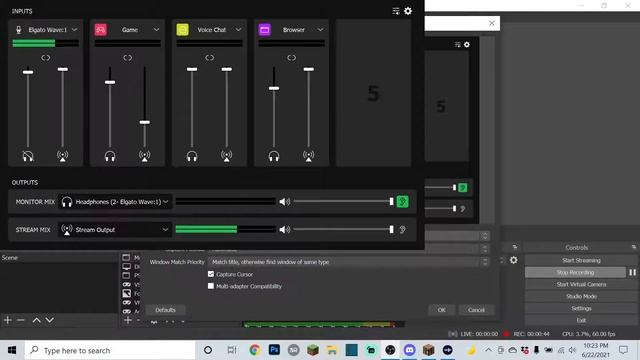
Task: Mute Voice Chat headphone monitor icon
Action: (x=192, y=156)
